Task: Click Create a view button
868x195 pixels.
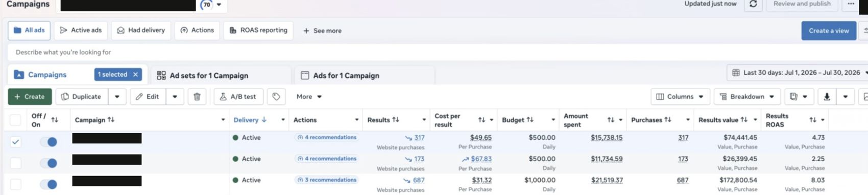Action: [x=829, y=31]
